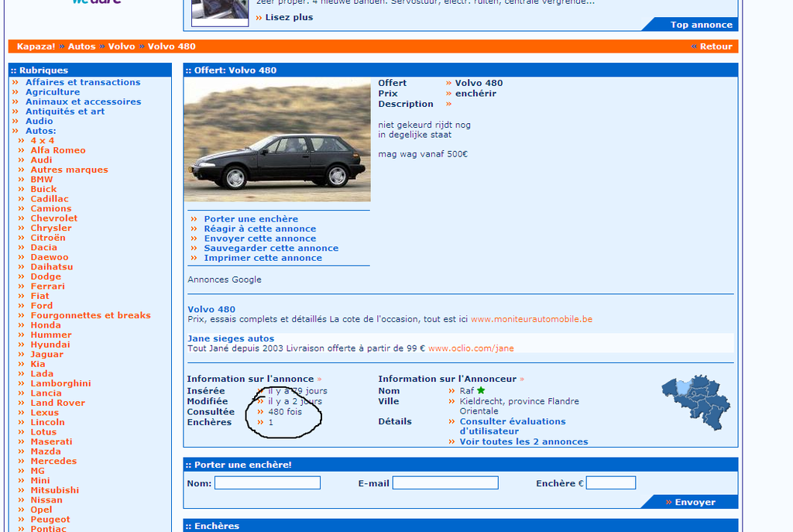Screen dimensions: 793x532
Task: Open Animaux et accessoires category
Action: [84, 101]
